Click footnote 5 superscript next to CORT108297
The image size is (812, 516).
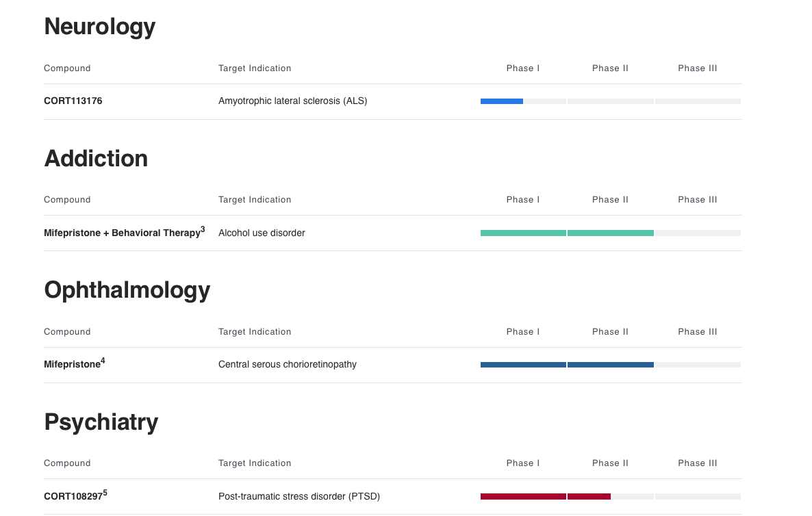[x=105, y=493]
